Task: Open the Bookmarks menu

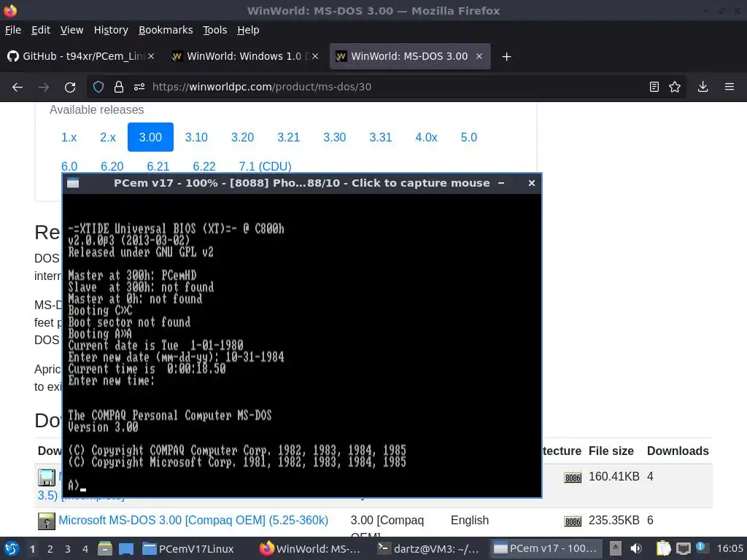Action: tap(166, 30)
